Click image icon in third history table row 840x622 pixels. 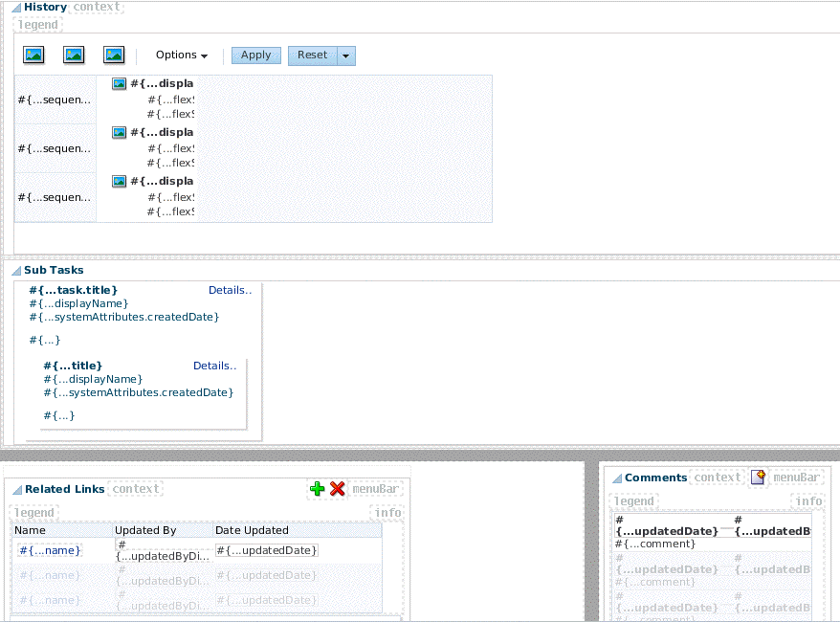point(120,182)
